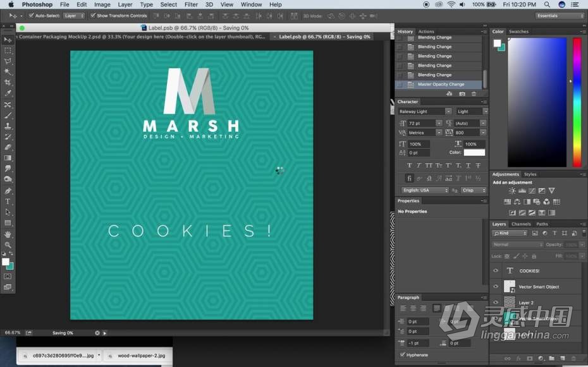The image size is (588, 367).
Task: Switch to Channels tab
Action: click(x=521, y=224)
